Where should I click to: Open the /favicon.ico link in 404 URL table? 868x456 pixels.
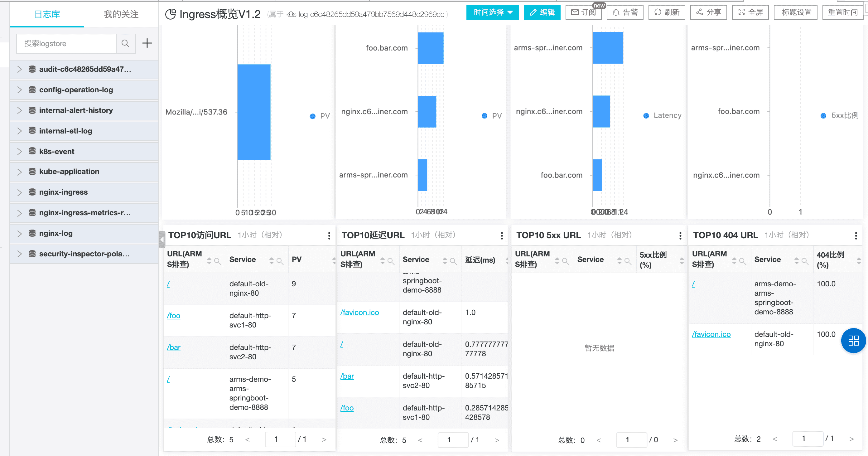pyautogui.click(x=711, y=334)
